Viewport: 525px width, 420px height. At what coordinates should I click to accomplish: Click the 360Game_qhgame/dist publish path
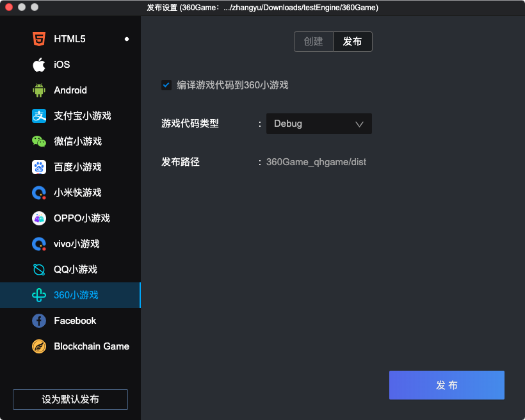[x=316, y=162]
